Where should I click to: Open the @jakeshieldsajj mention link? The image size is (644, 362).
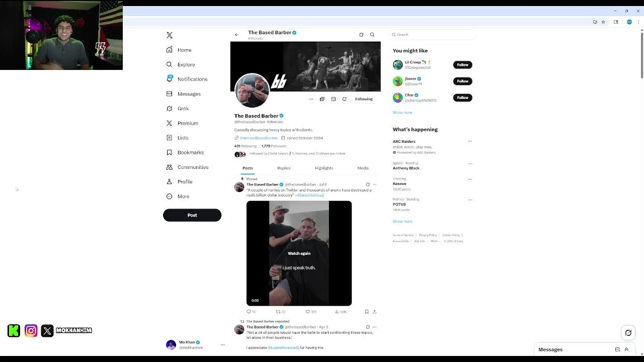tap(310, 195)
